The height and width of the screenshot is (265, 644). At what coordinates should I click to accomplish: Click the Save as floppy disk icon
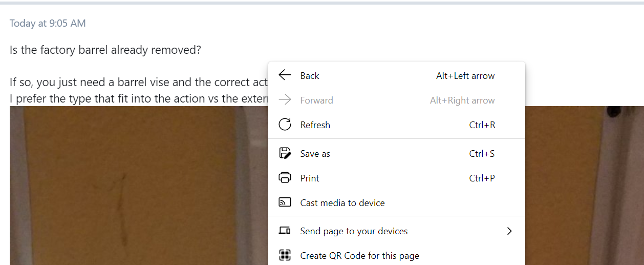click(285, 153)
